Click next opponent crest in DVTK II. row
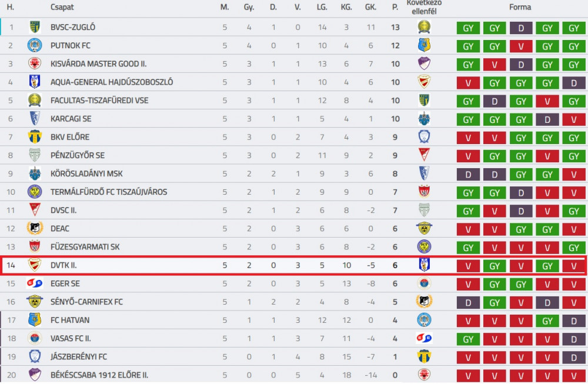Viewport: 588px width, 384px height. pos(424,265)
